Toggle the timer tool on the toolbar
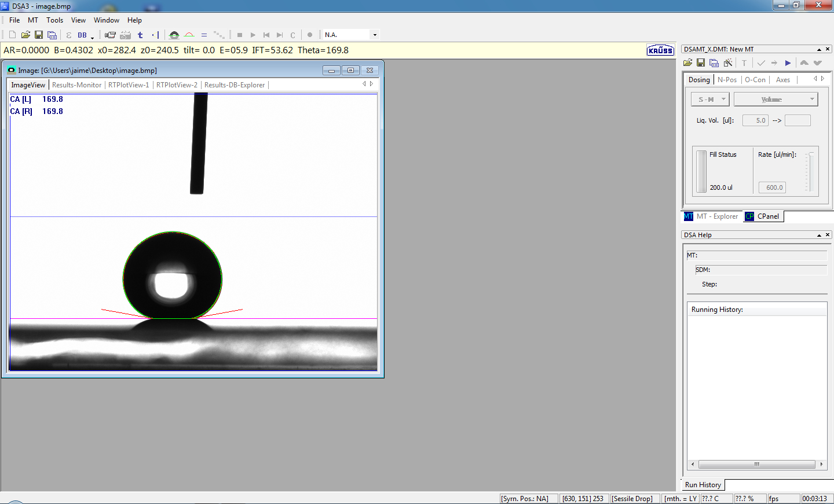Screen dimensions: 834x504 (x=140, y=35)
